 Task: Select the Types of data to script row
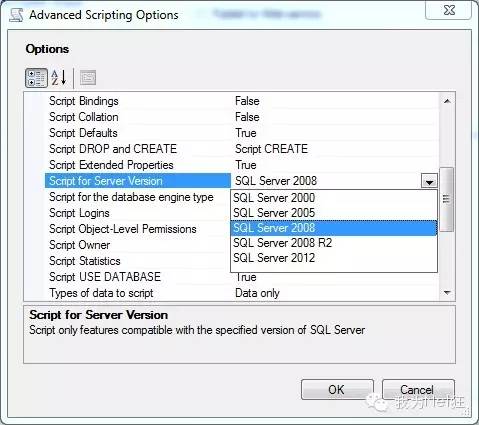(241, 293)
